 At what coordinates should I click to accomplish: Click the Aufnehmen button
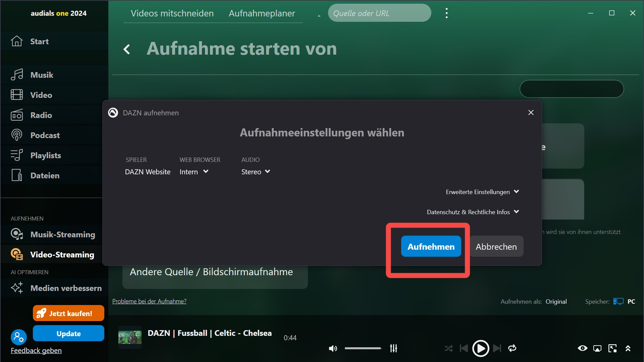(431, 246)
